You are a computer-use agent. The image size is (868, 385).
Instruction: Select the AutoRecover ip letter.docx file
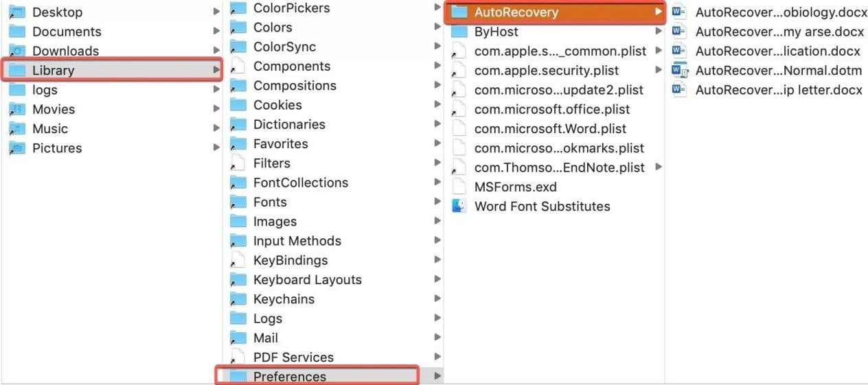[x=779, y=90]
